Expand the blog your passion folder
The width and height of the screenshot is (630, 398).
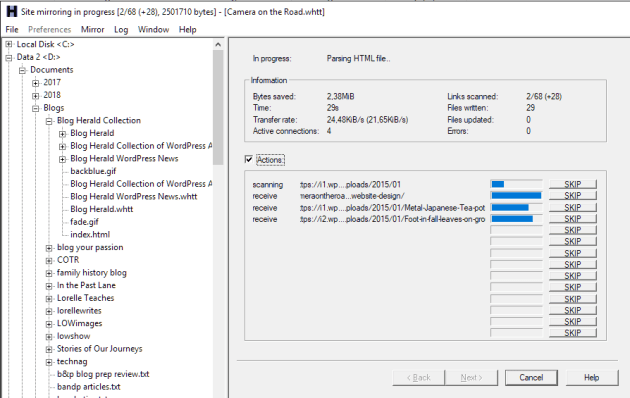[x=49, y=248]
